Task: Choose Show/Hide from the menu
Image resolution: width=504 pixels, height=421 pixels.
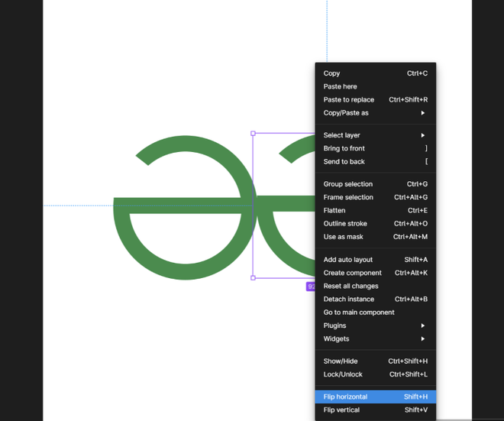Action: tap(376, 361)
